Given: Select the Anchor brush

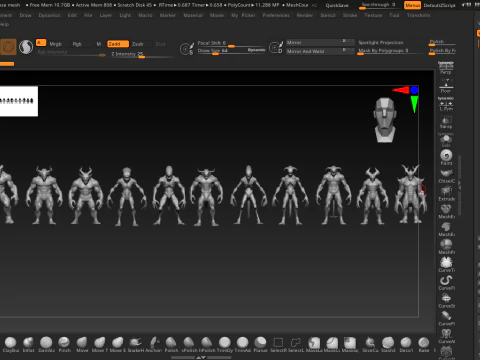Looking at the screenshot, I should 153,343.
